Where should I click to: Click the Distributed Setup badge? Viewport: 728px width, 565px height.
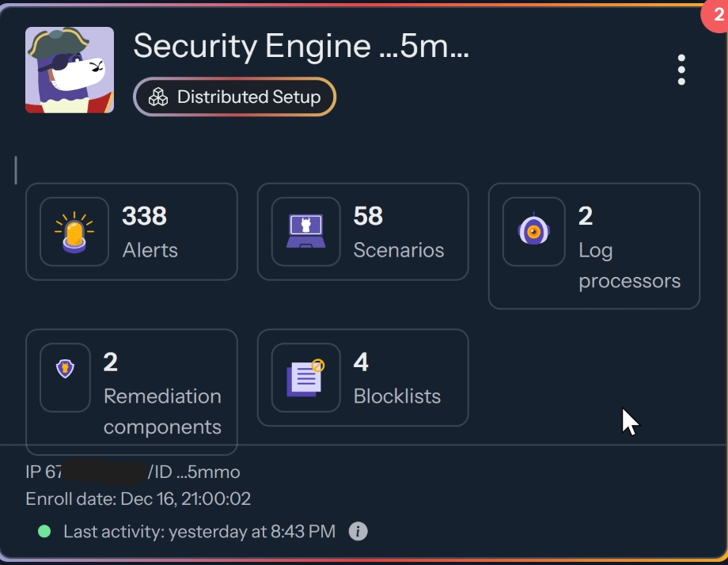point(234,97)
